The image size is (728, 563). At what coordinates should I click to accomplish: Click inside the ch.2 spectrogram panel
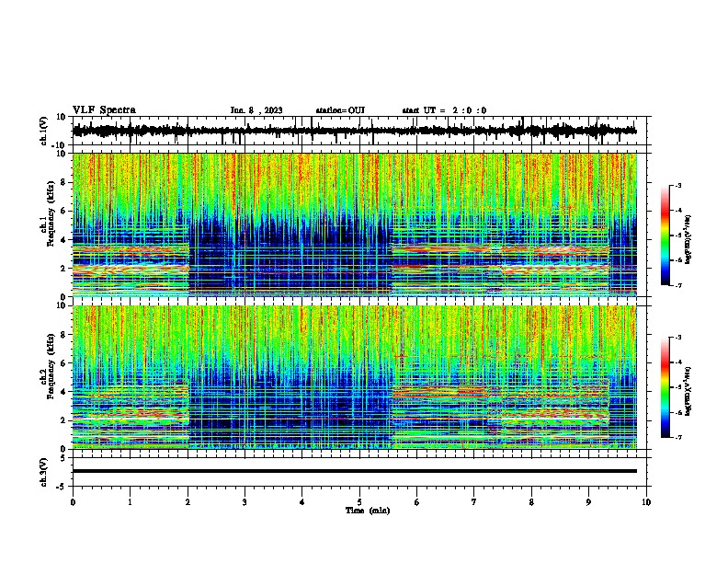click(354, 377)
